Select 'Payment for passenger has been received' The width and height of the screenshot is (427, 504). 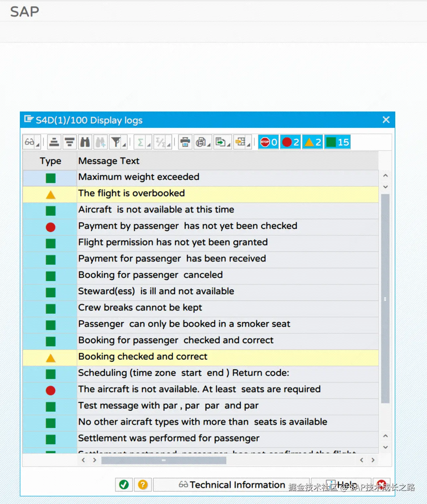pos(172,258)
